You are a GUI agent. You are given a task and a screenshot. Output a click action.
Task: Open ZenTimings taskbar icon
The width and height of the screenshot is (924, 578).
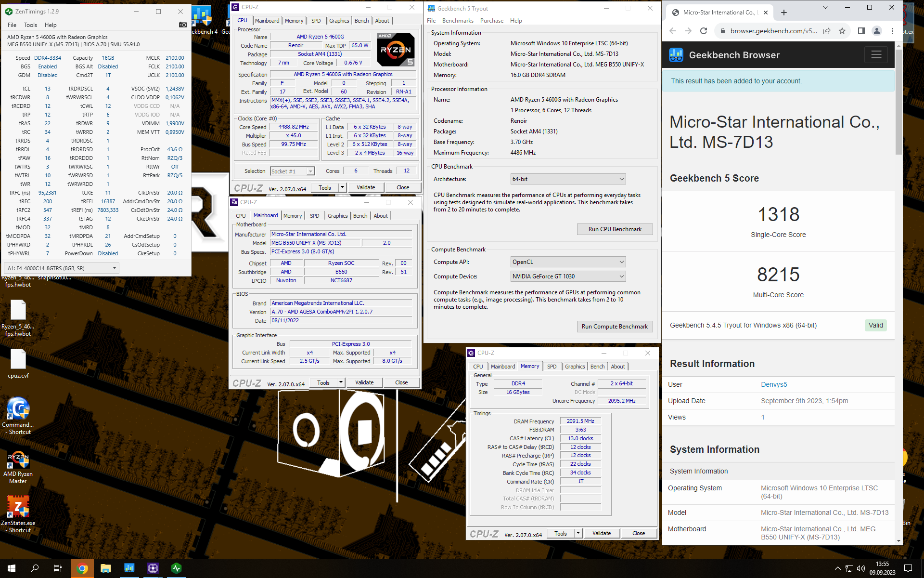177,568
